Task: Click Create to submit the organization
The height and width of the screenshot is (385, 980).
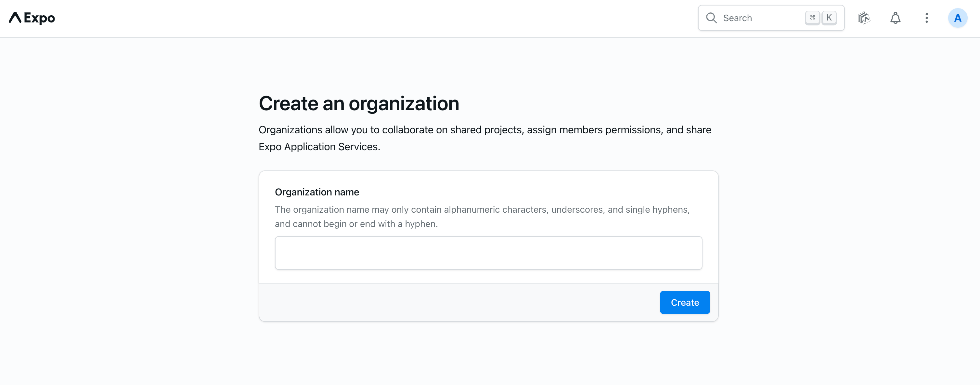Action: pos(684,302)
